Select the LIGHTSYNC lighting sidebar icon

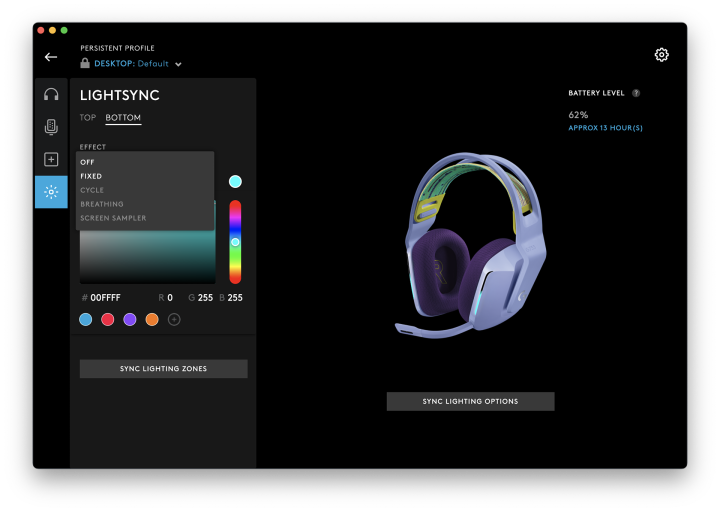51,192
